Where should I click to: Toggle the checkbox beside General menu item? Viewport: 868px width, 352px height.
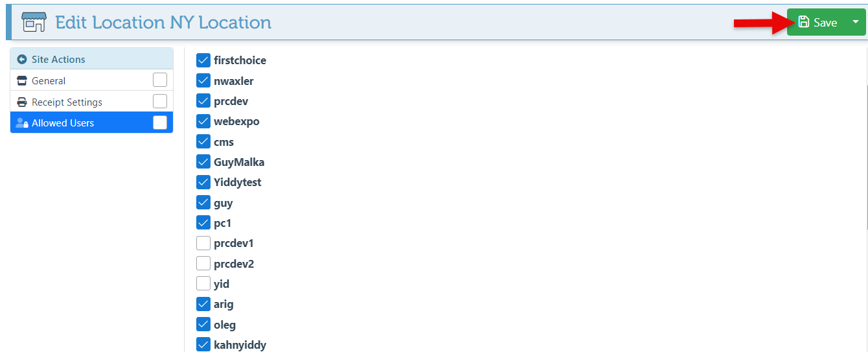tap(160, 80)
